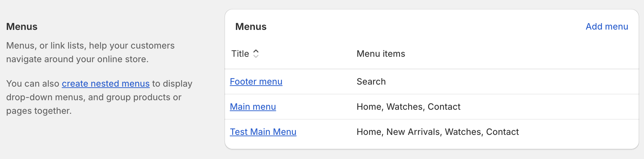
Task: Click "Home" in the Main menu row
Action: click(x=369, y=107)
